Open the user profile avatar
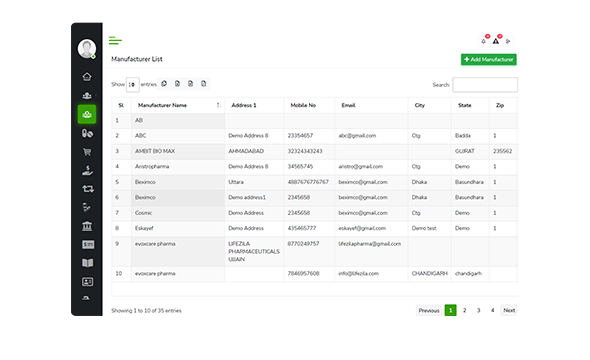 [x=87, y=49]
